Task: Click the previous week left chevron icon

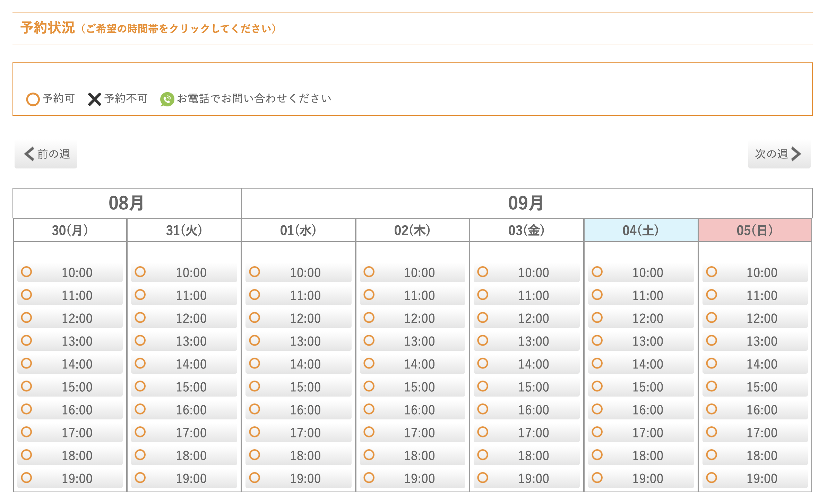Action: pyautogui.click(x=29, y=154)
